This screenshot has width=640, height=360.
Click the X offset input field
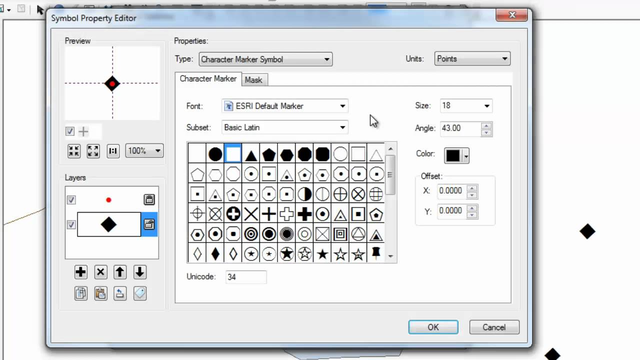click(452, 191)
